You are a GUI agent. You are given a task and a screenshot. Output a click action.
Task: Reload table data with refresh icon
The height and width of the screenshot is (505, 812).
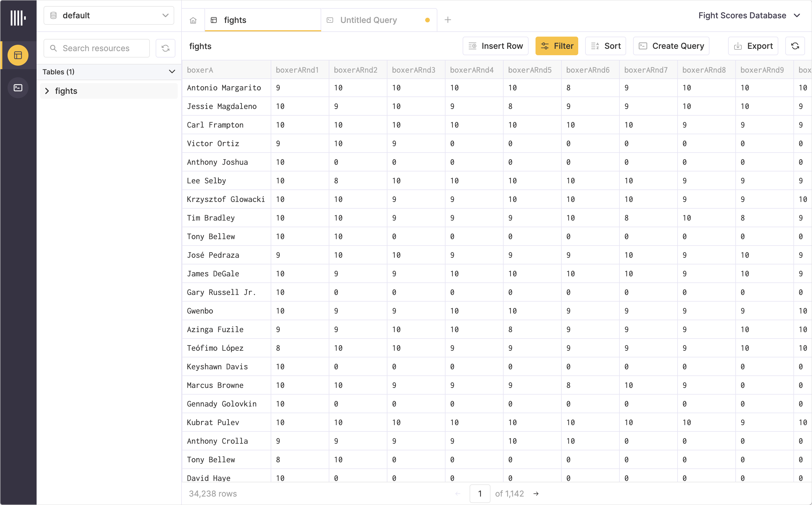tap(795, 46)
